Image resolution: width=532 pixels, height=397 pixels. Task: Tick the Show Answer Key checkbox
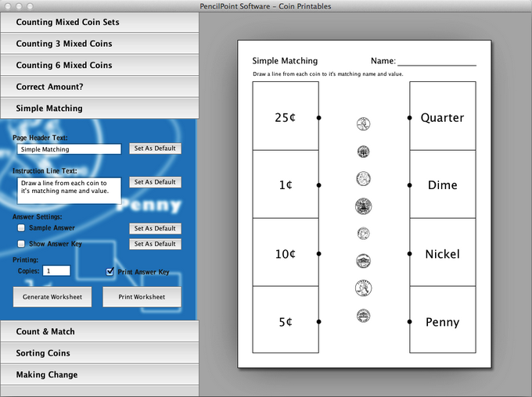(x=22, y=244)
